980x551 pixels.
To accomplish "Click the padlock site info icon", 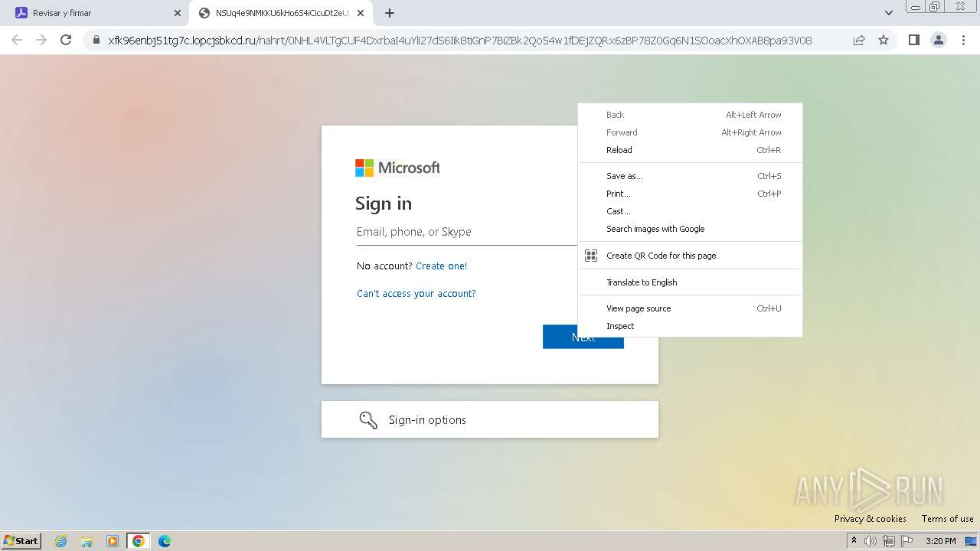I will [x=96, y=40].
